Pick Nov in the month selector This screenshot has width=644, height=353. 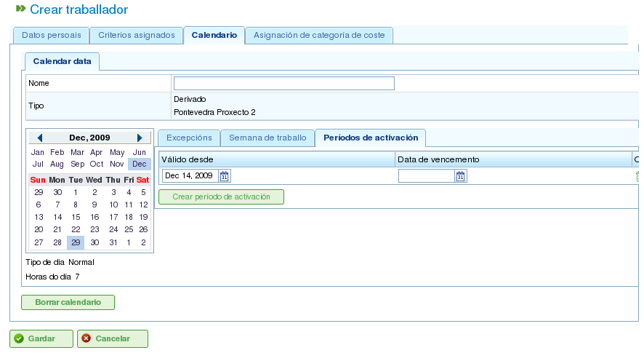117,164
